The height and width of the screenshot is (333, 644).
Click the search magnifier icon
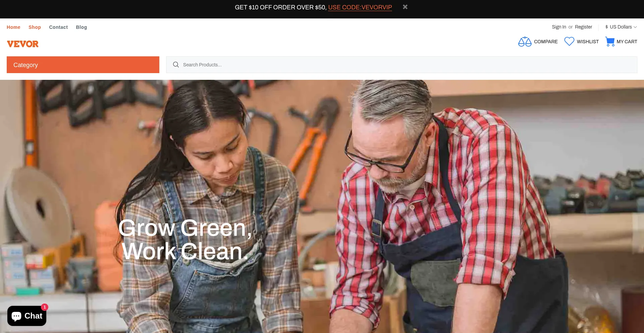(176, 64)
